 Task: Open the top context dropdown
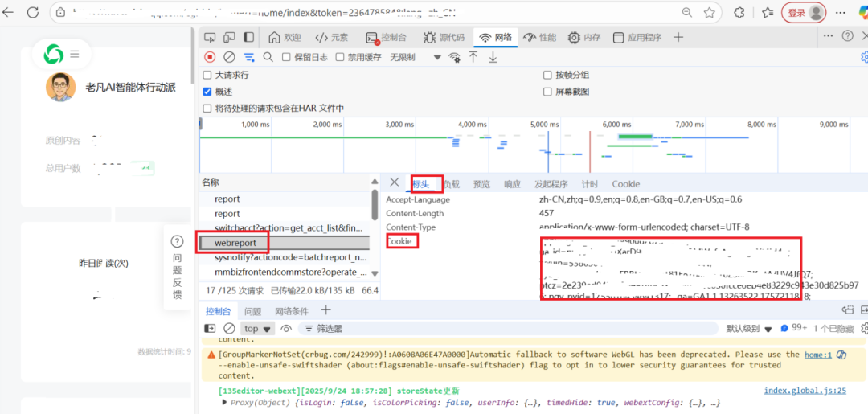pos(257,328)
